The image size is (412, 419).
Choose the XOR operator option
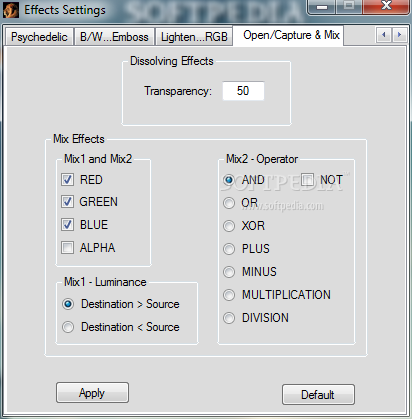coord(229,226)
